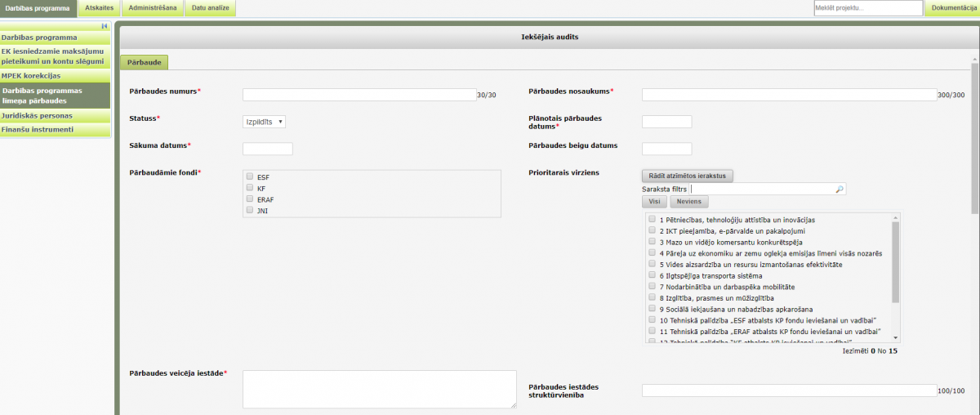Open the Administrēšana top tab

point(152,8)
